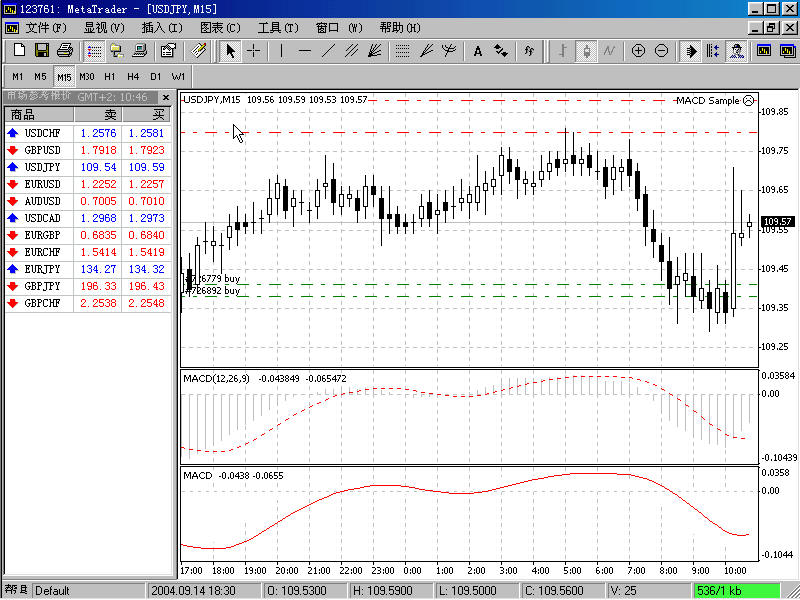Choose the Fibonacci arcs tool

click(448, 51)
